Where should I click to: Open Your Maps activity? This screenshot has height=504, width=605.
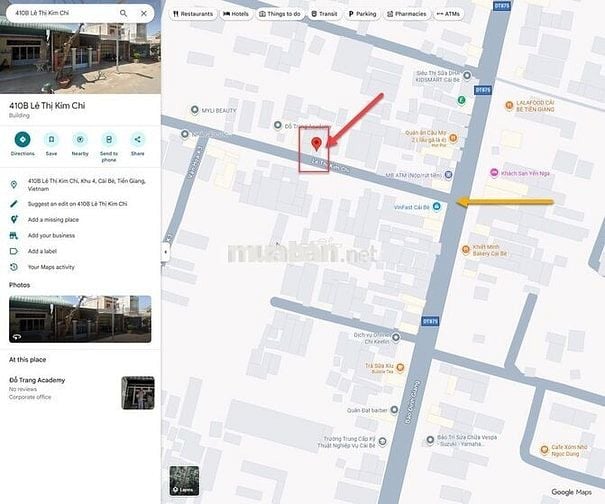point(51,267)
